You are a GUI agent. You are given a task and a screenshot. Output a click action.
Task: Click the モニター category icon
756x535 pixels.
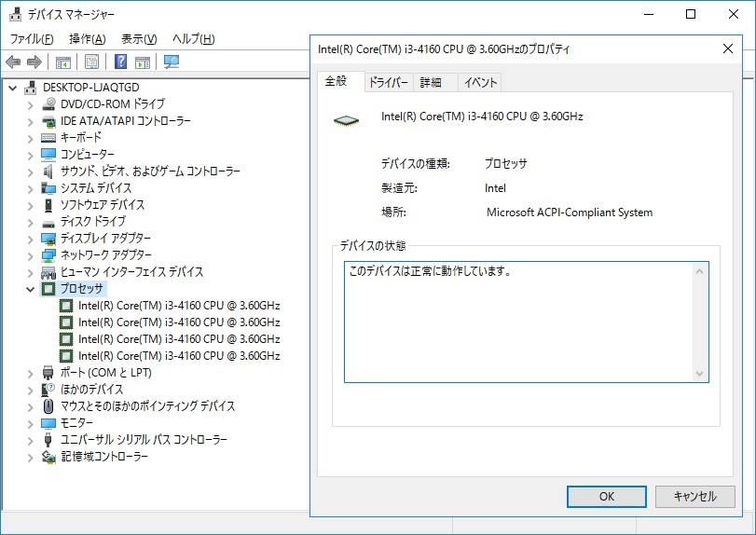[x=48, y=423]
